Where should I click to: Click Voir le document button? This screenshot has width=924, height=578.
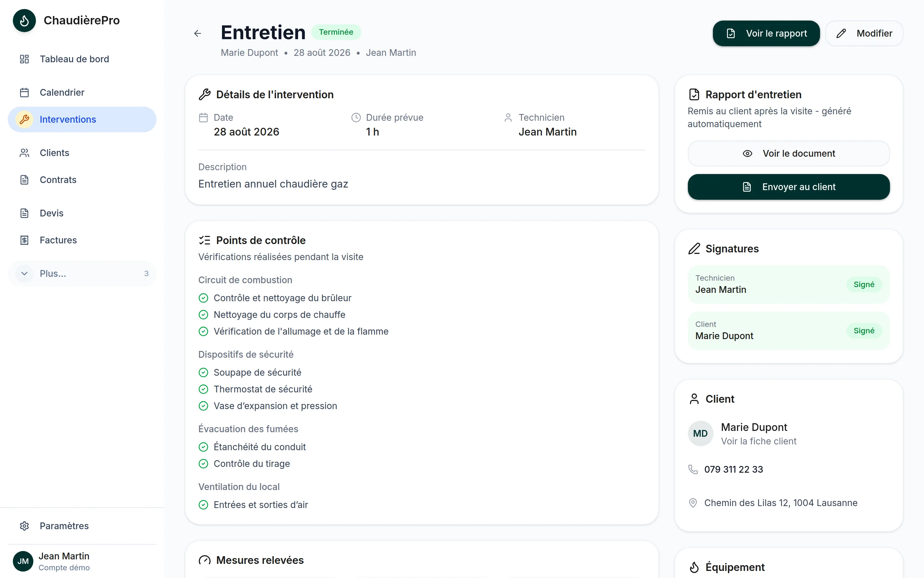[x=789, y=154]
